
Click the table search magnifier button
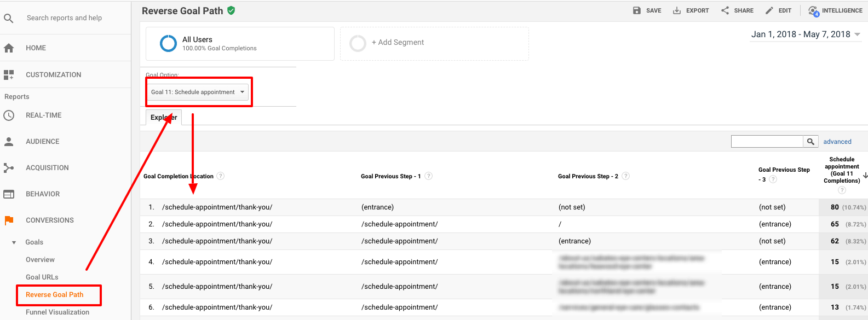pos(810,142)
